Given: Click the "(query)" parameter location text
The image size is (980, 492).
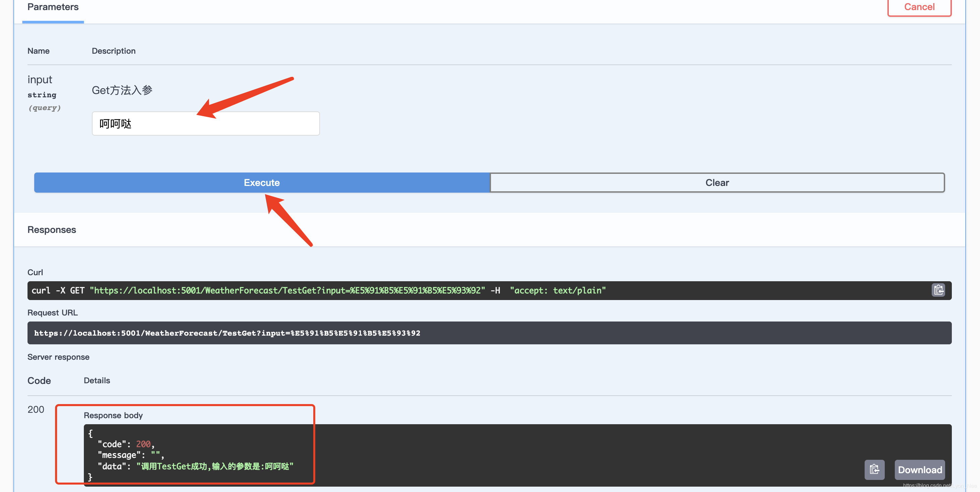Looking at the screenshot, I should [x=45, y=108].
